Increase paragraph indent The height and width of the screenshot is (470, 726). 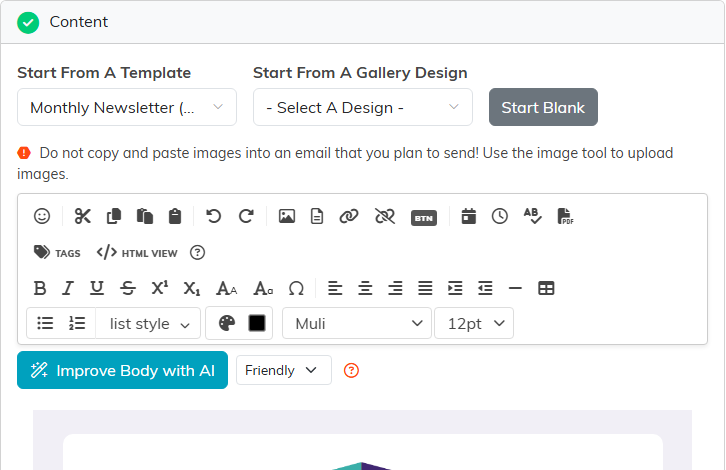(x=455, y=288)
